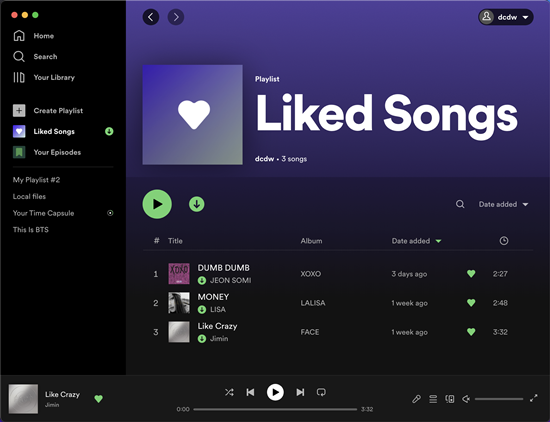Click the downloaded icon next to LISA

tap(202, 309)
